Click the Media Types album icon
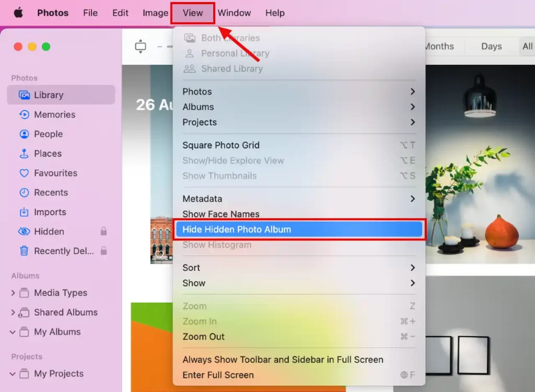 point(24,293)
